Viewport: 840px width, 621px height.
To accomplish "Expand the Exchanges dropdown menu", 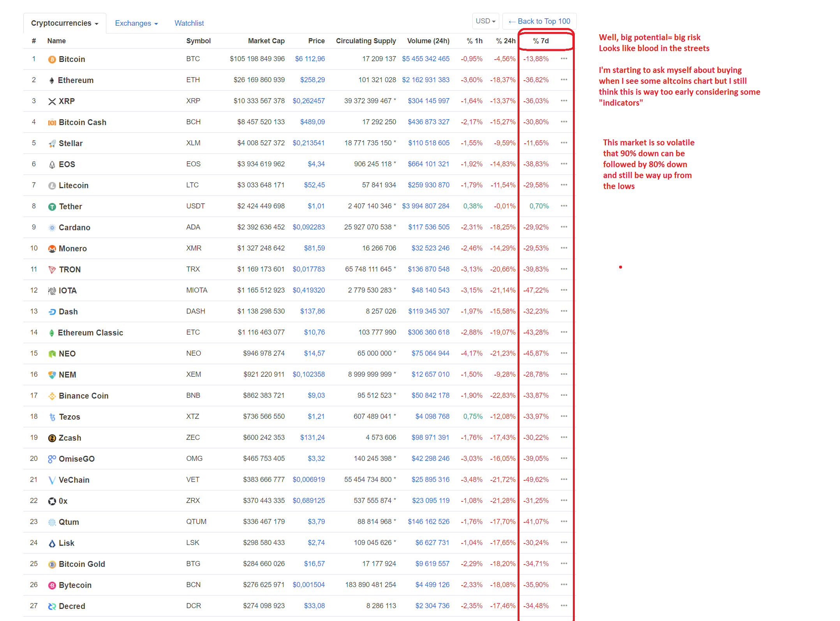I will pos(136,23).
